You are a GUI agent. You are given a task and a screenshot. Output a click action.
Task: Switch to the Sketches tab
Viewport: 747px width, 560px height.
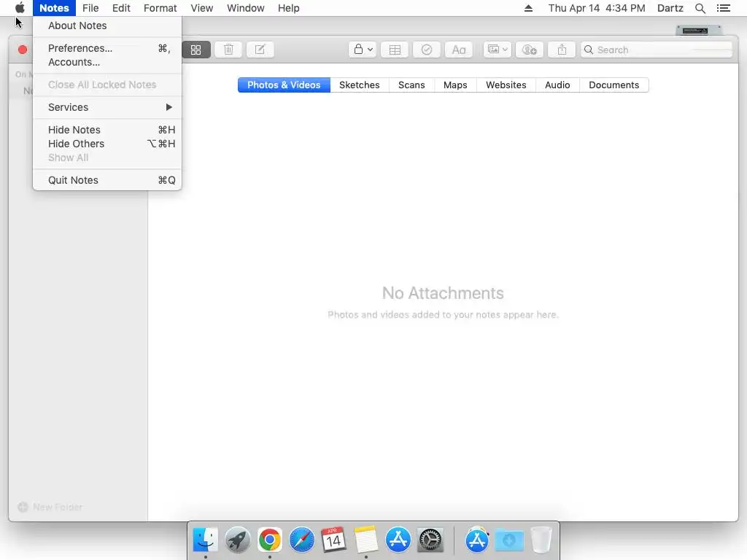(359, 85)
